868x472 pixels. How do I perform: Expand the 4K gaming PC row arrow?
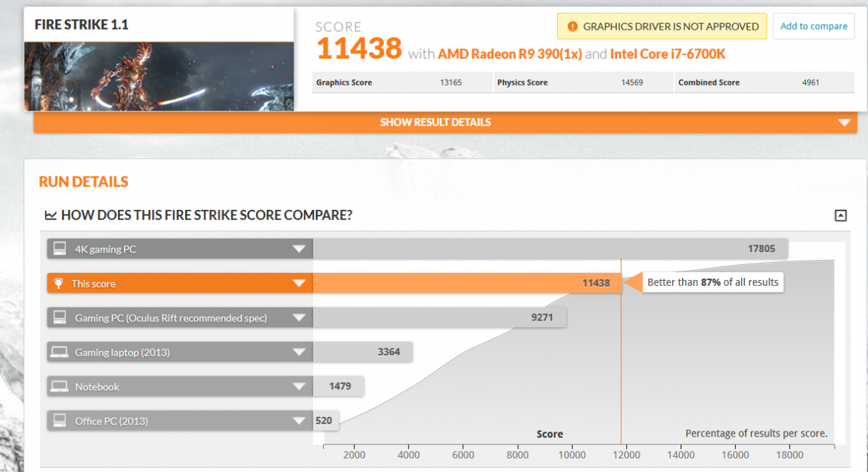299,249
